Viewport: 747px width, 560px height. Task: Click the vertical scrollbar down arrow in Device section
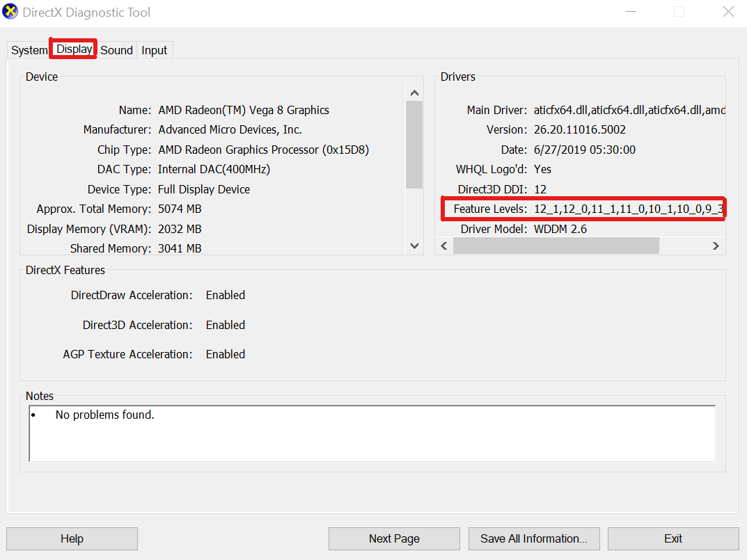tap(414, 246)
